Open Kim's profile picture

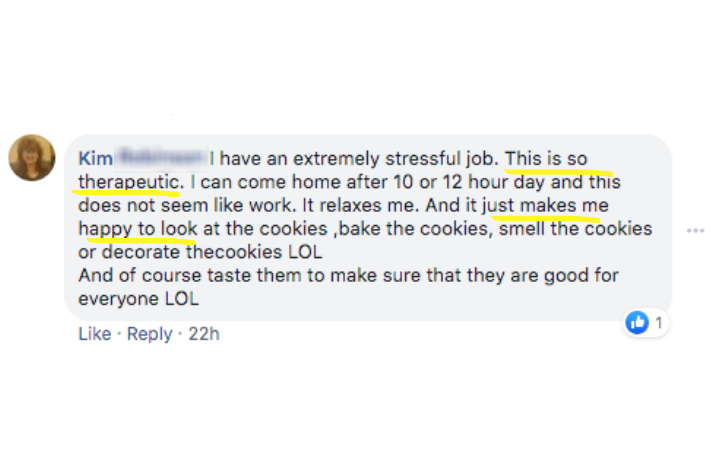pos(32,158)
